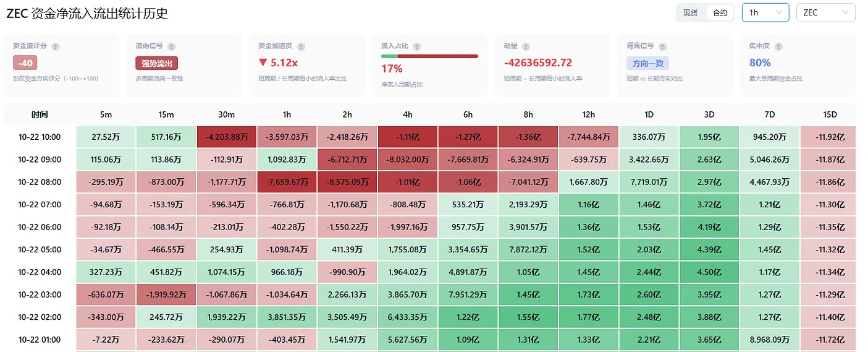
Task: Open help icon beside 动量
Action: tap(526, 46)
